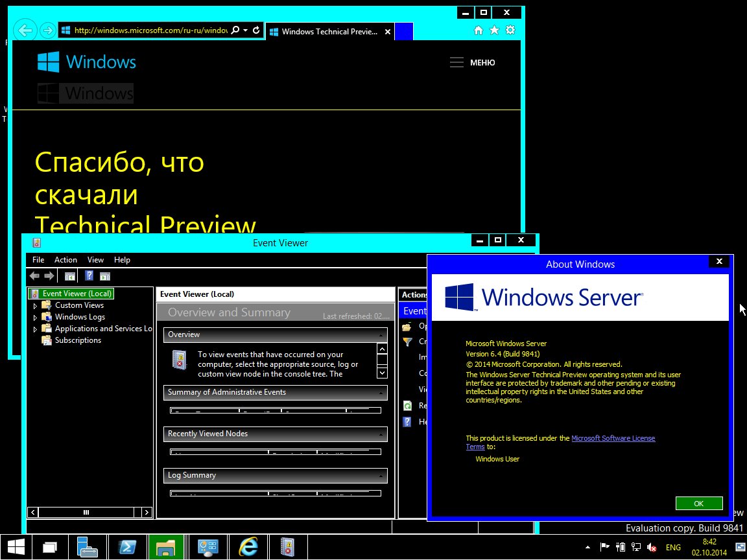Viewport: 747px width, 560px height.
Task: Open IE Tools gear icon
Action: [510, 30]
